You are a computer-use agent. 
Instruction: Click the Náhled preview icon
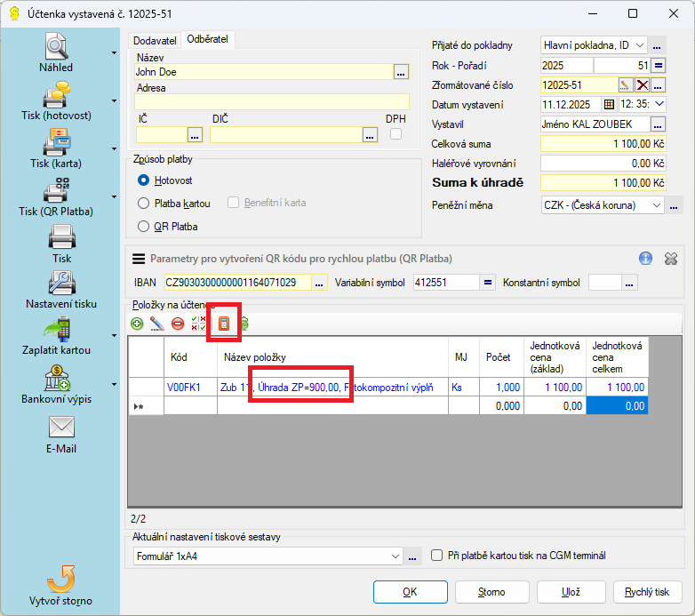tap(56, 45)
